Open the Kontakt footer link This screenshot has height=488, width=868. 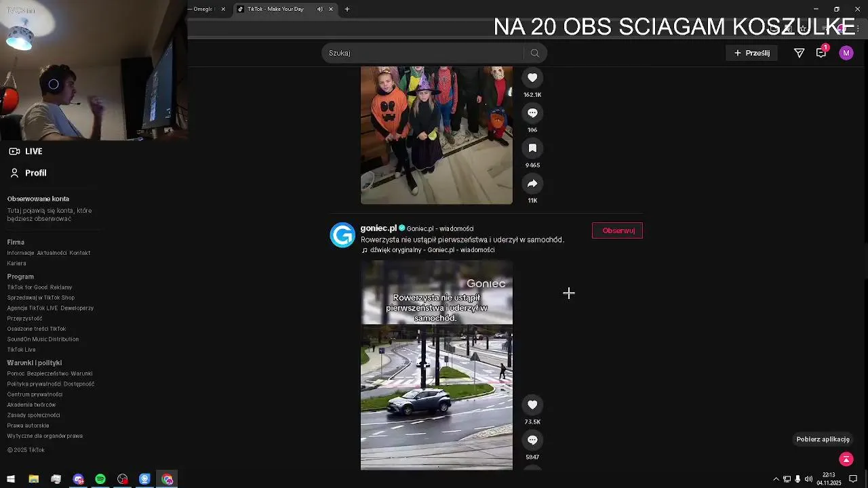(80, 253)
